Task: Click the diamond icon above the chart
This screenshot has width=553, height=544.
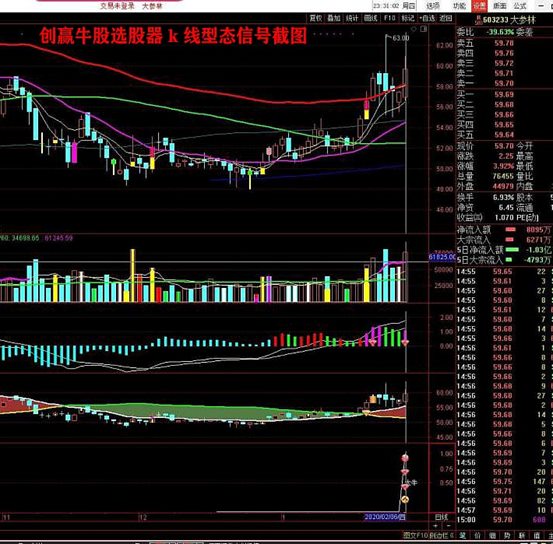Action: (x=414, y=29)
